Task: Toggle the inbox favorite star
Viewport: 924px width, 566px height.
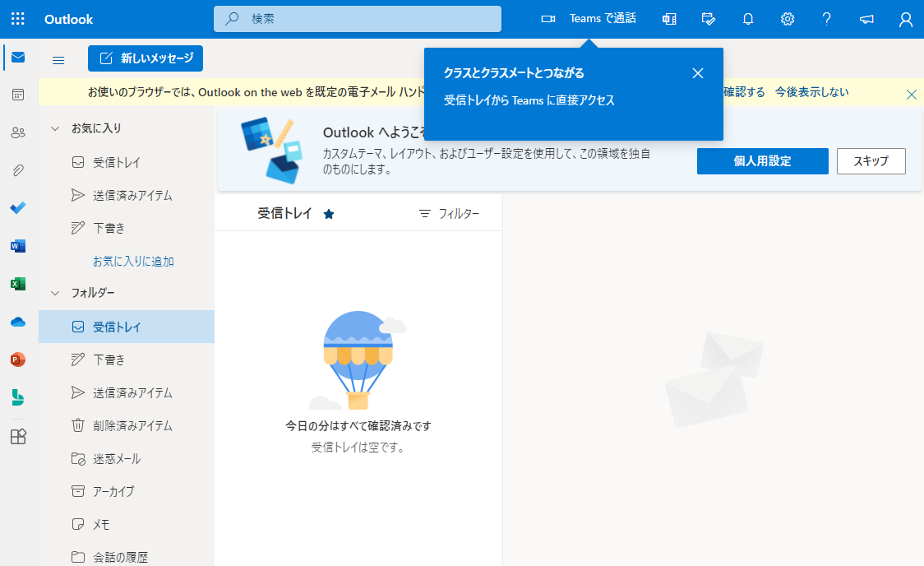Action: pyautogui.click(x=329, y=214)
